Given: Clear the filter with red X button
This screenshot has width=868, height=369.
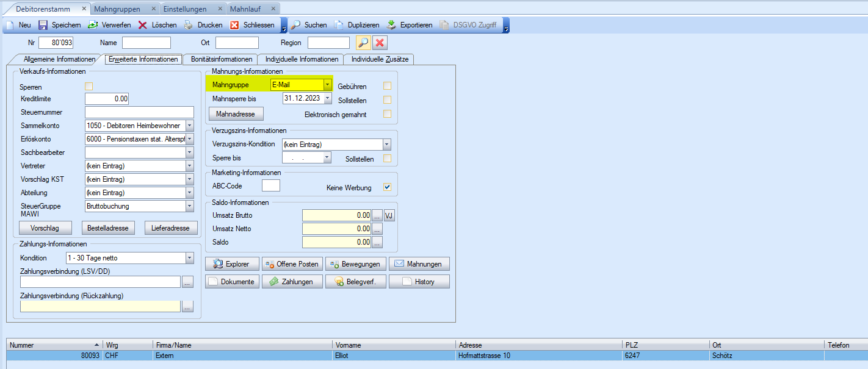Looking at the screenshot, I should click(380, 43).
